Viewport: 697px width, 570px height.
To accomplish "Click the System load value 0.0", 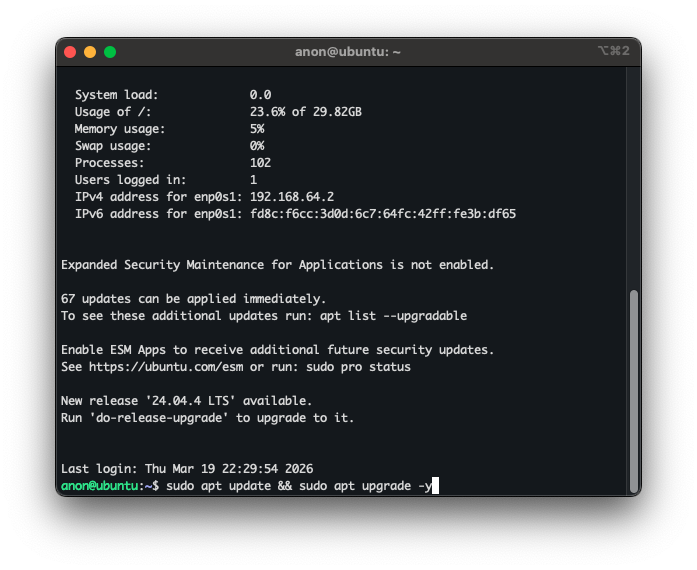I will 260,95.
